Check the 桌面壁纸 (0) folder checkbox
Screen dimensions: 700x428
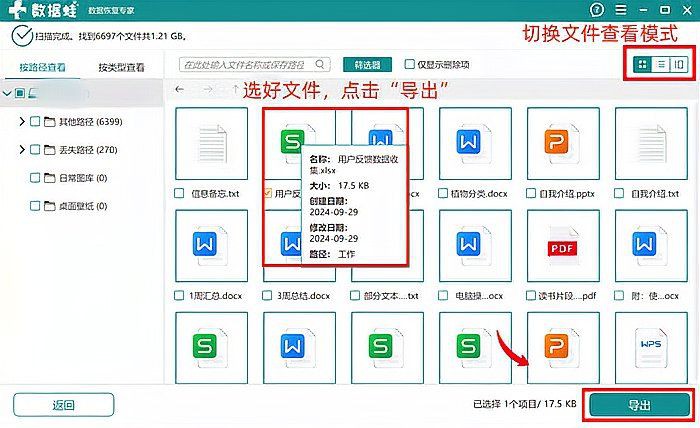tap(35, 206)
